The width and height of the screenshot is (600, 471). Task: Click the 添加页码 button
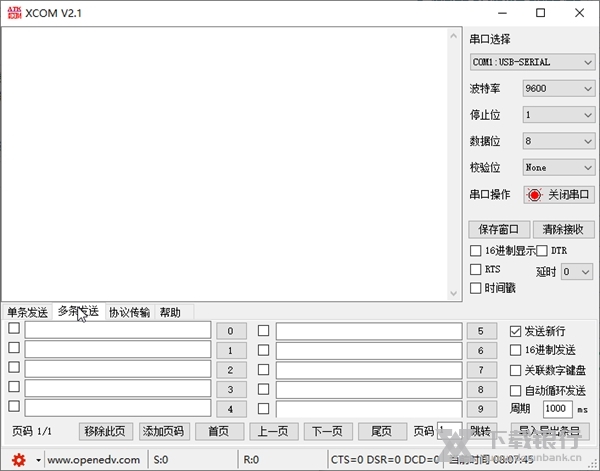pos(164,432)
